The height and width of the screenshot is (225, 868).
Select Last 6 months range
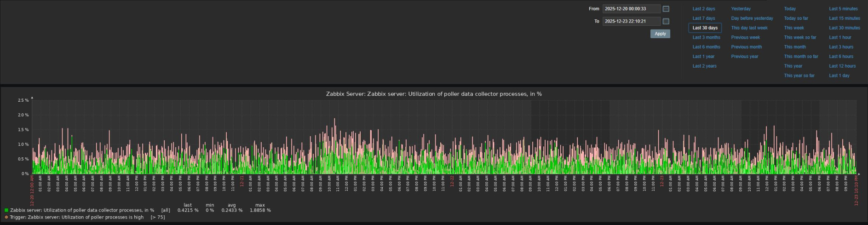click(x=707, y=47)
